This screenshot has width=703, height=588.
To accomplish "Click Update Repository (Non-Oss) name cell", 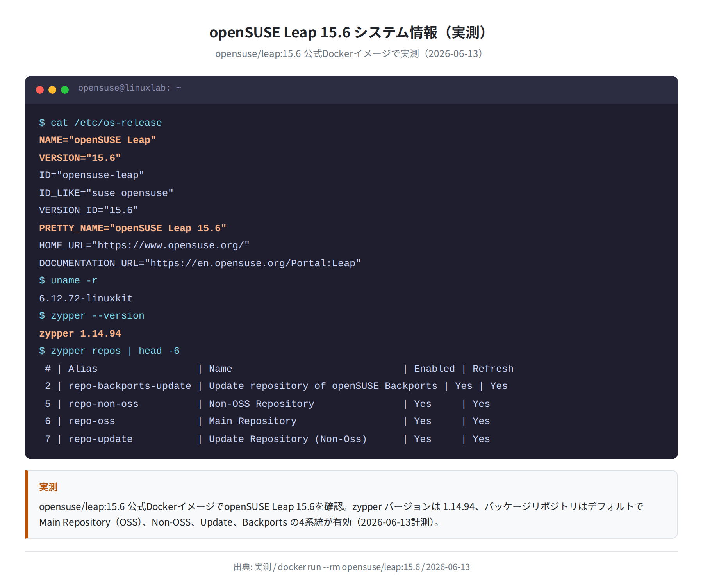I will [288, 439].
